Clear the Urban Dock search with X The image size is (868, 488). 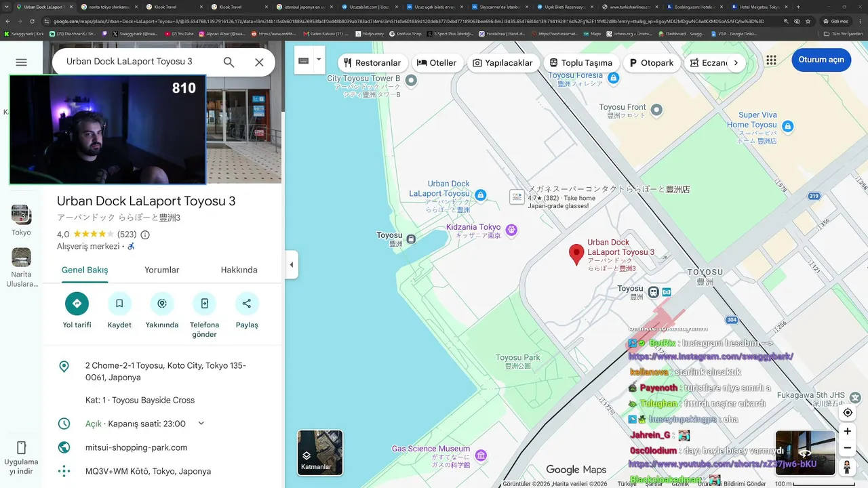259,62
